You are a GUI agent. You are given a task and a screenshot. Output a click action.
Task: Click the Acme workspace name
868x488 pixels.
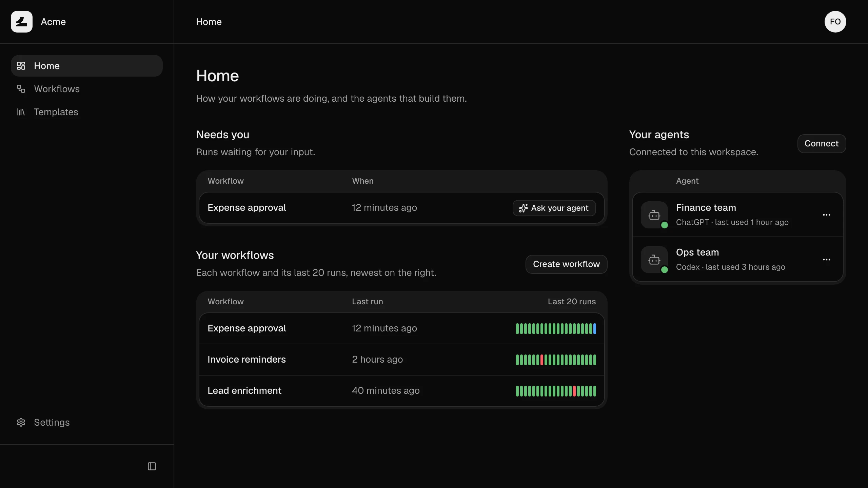53,22
